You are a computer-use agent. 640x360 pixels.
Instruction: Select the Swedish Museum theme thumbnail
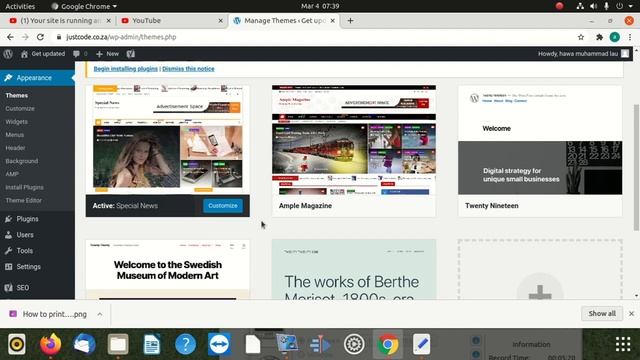point(167,270)
